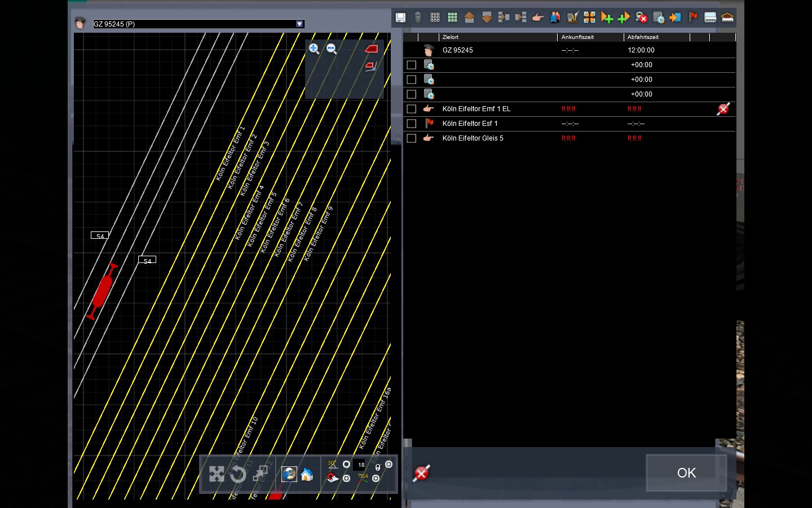This screenshot has width=812, height=508.
Task: Open the GZ 95245 (P) train dropdown
Action: click(299, 24)
